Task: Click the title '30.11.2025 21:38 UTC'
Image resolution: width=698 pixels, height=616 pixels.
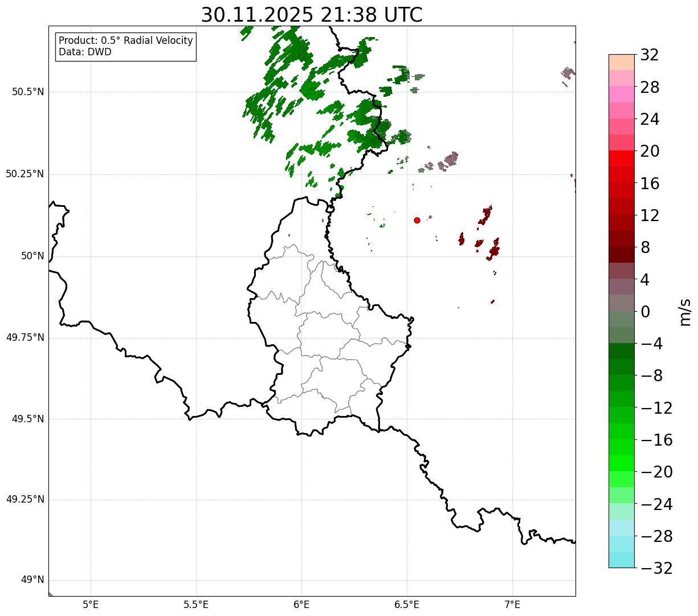Action: [x=312, y=15]
